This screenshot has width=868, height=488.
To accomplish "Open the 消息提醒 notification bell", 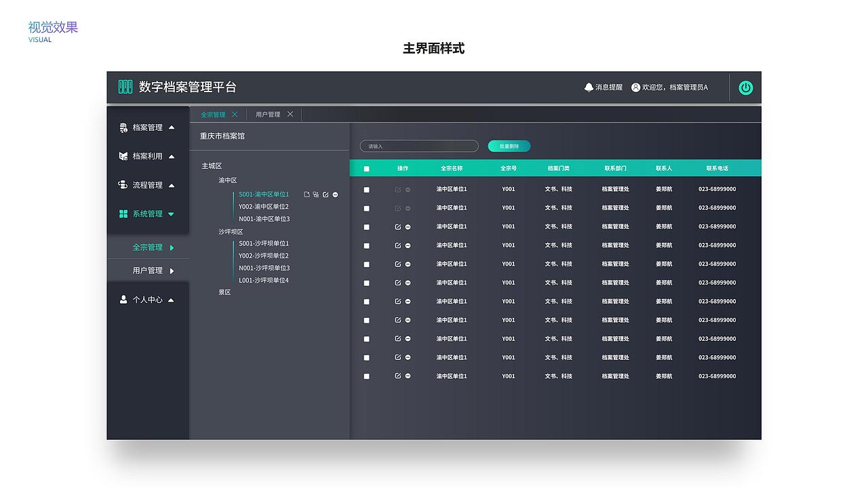I will (x=588, y=87).
